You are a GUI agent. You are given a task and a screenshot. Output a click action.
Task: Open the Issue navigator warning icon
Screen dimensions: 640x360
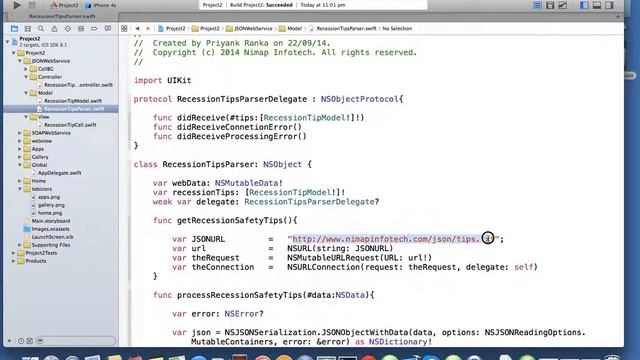[54, 29]
